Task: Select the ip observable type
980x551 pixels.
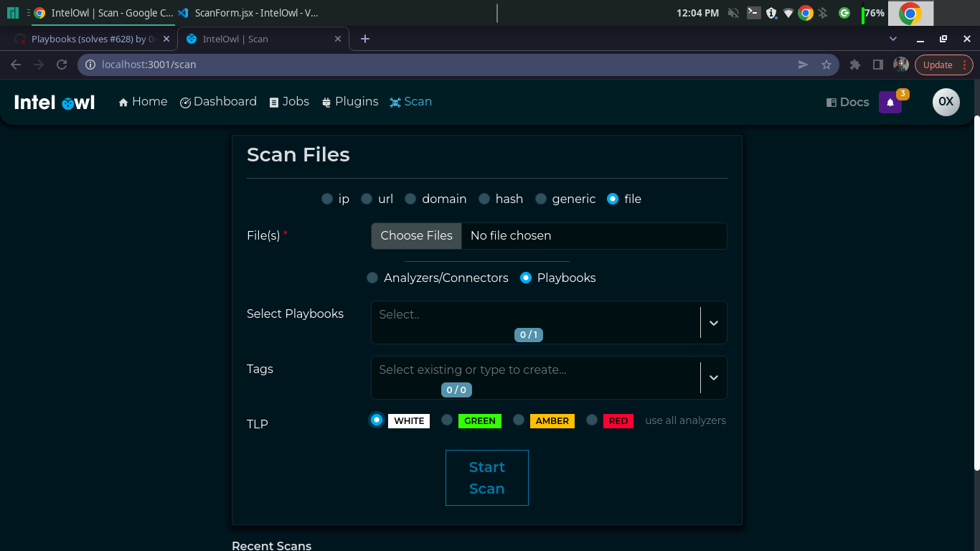Action: pos(327,199)
